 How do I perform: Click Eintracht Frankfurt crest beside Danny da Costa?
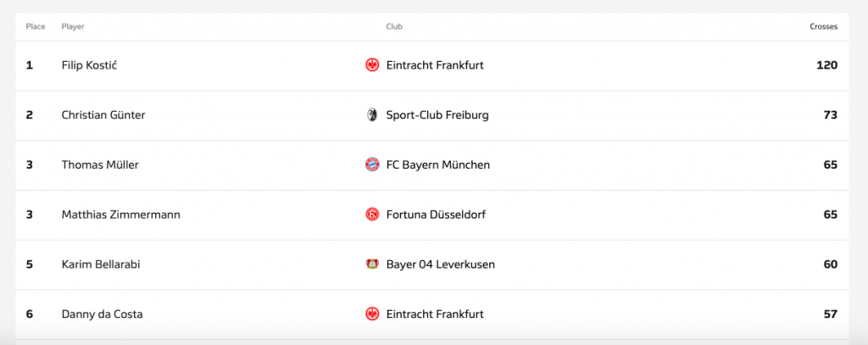tap(372, 314)
